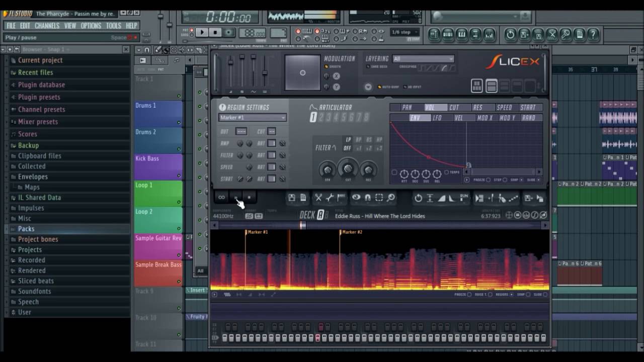Expand the Plugin database folder

(41, 84)
